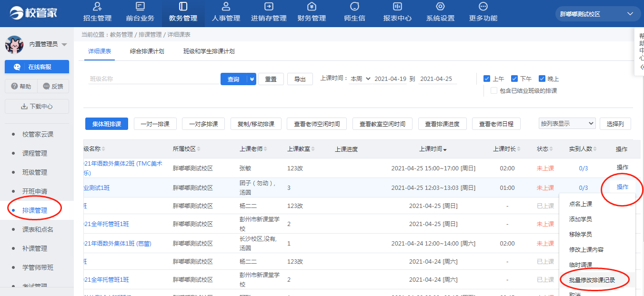Sort by the 上课老师 column sort icon
Screen dimensions: 644x296
265,149
